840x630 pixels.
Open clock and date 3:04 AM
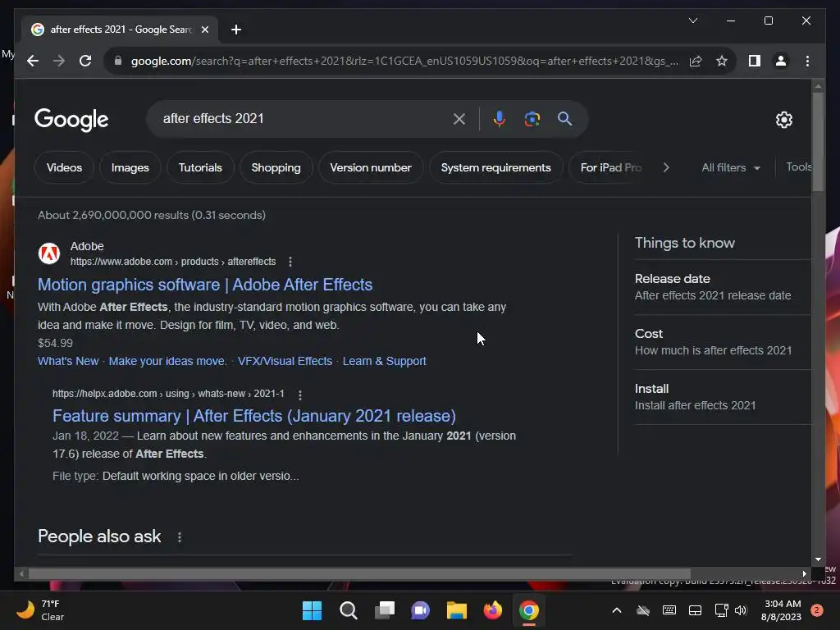tap(781, 610)
